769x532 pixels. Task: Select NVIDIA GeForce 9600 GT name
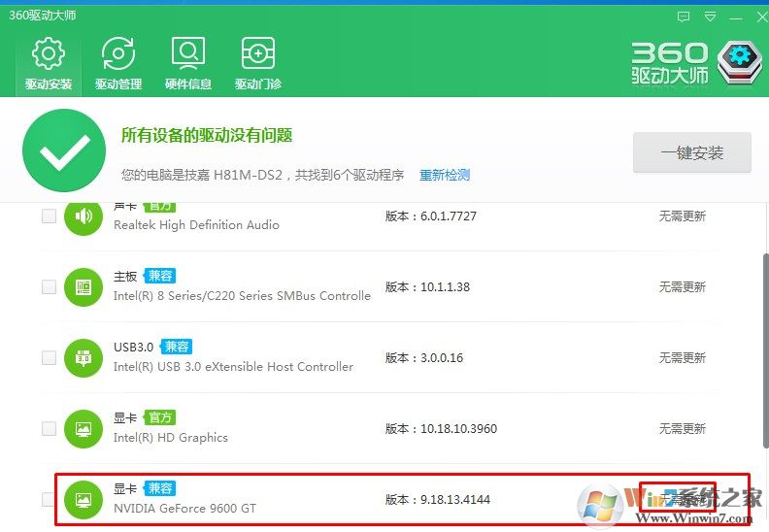point(184,509)
